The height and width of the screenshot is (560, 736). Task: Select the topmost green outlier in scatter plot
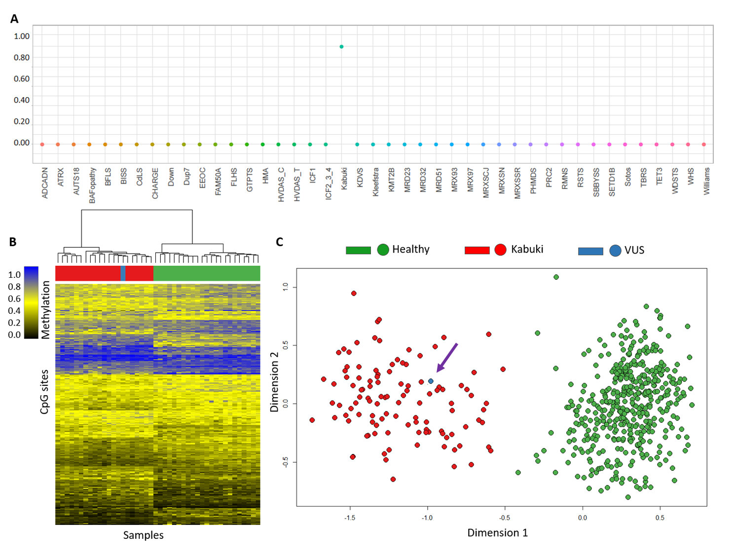pos(556,277)
